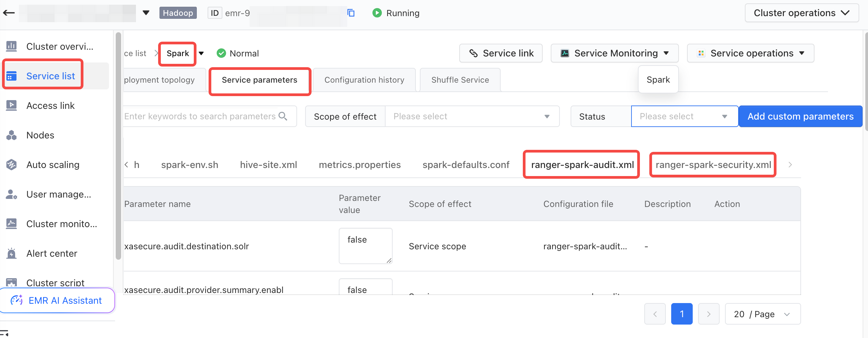Click the Service link button
The image size is (868, 338).
click(x=501, y=53)
